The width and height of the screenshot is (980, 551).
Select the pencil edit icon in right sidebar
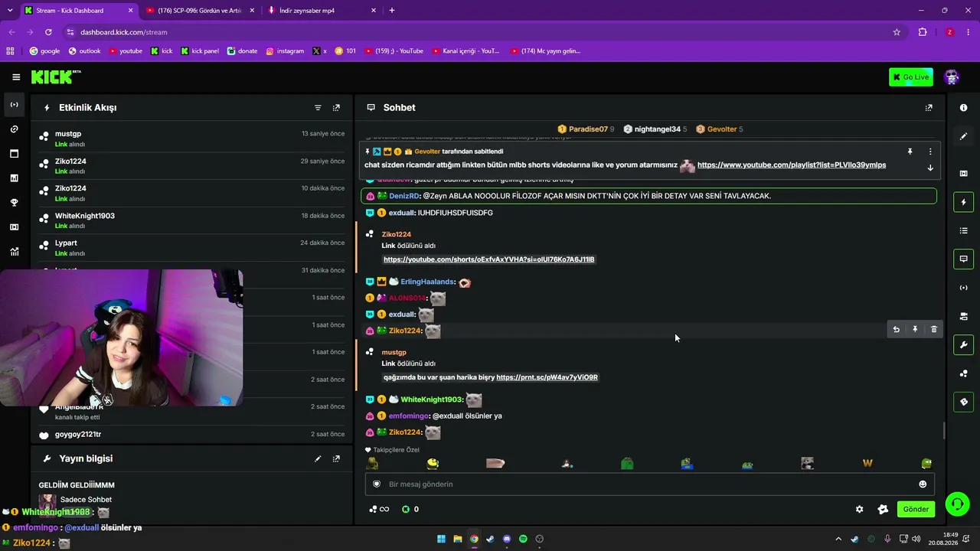click(963, 136)
